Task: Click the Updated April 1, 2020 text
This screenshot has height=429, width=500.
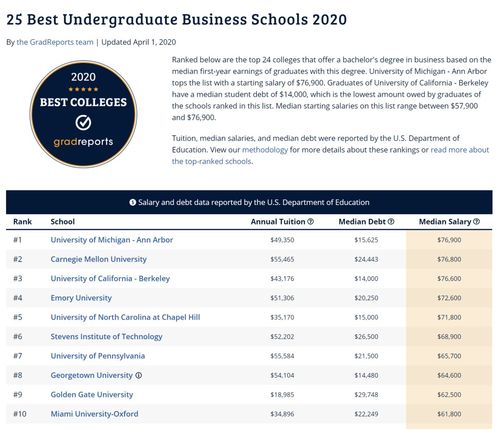Action: pyautogui.click(x=139, y=42)
